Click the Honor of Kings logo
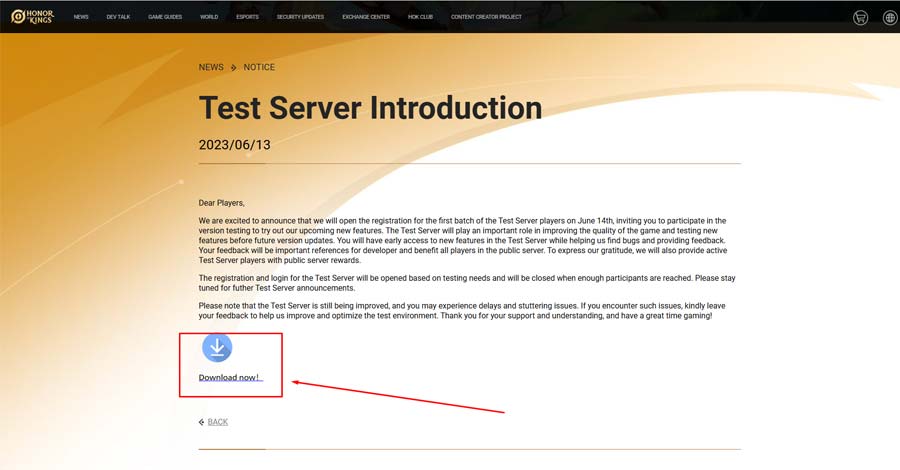Image resolution: width=900 pixels, height=470 pixels. (33, 17)
